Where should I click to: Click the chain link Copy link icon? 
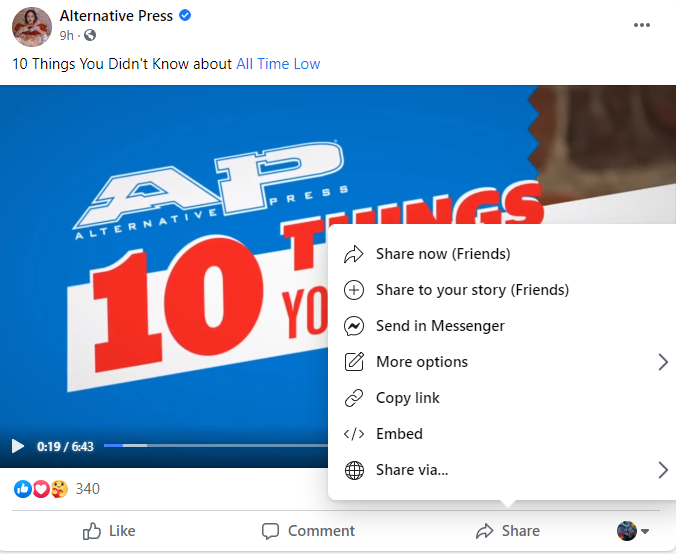354,398
